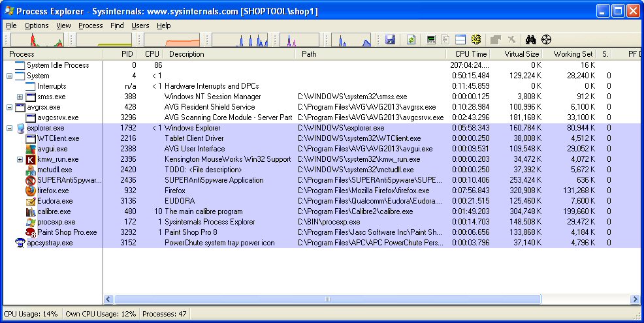Collapse the System process tree node

point(9,76)
